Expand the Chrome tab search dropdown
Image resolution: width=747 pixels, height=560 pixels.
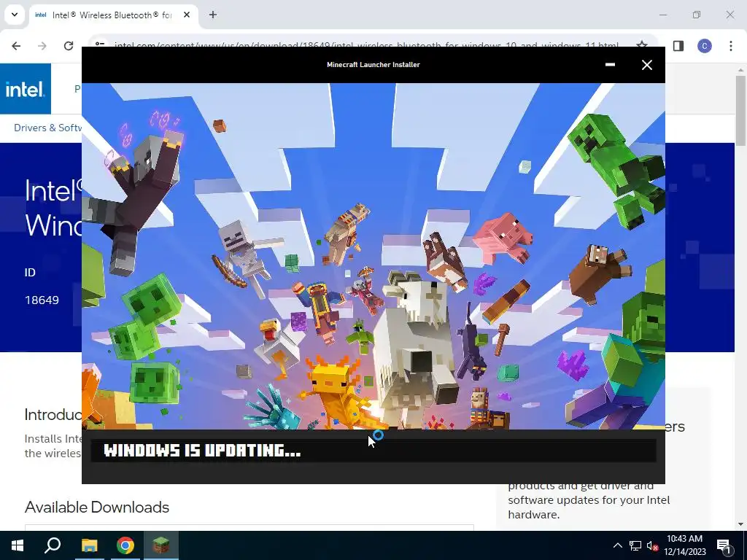pos(15,15)
